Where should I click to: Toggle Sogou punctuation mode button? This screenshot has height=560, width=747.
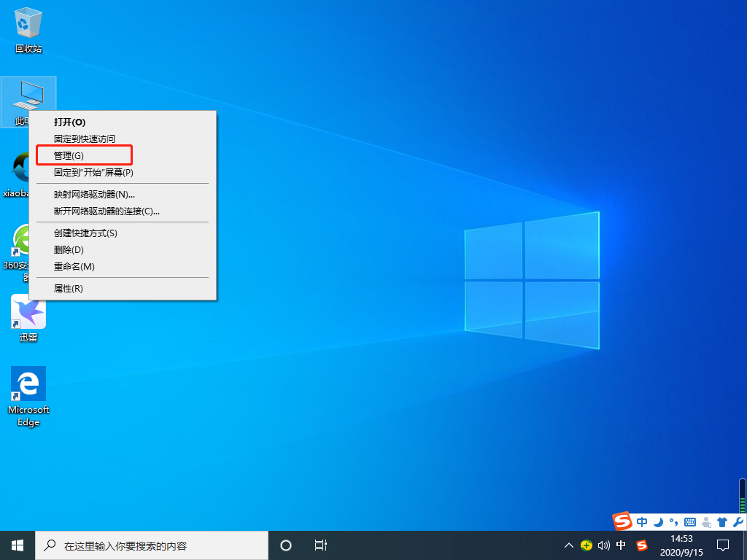(673, 522)
